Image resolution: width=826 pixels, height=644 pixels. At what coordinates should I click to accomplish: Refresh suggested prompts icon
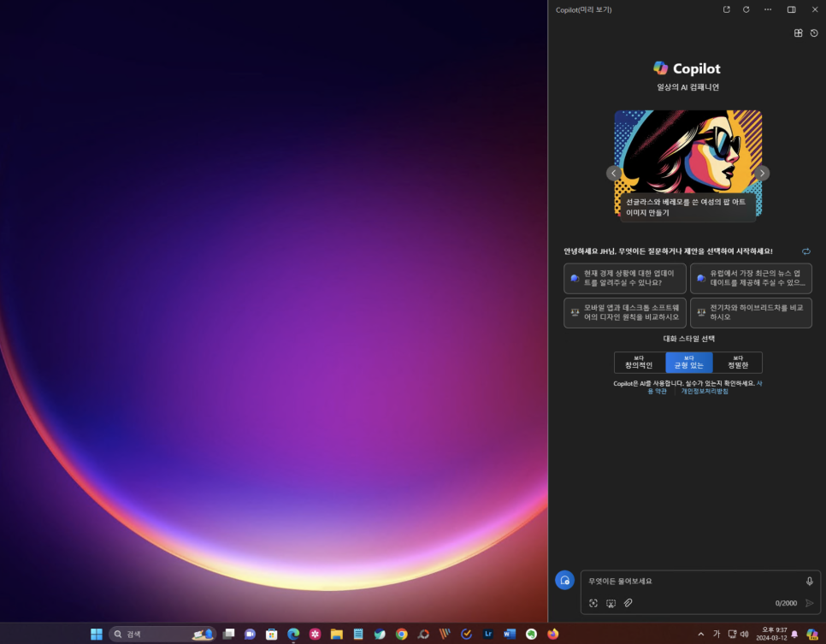click(806, 251)
